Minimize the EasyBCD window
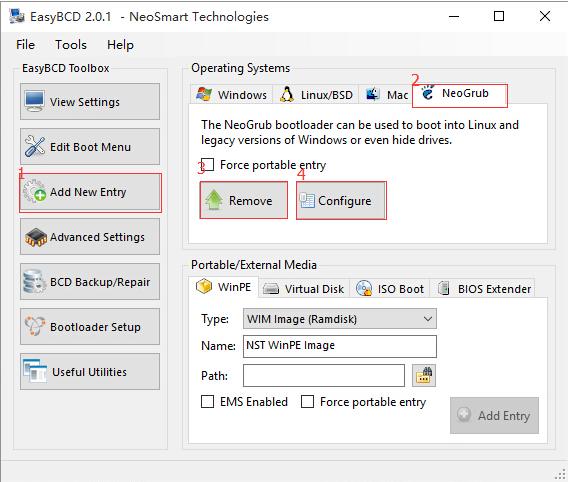Image resolution: width=568 pixels, height=482 pixels. pos(454,16)
